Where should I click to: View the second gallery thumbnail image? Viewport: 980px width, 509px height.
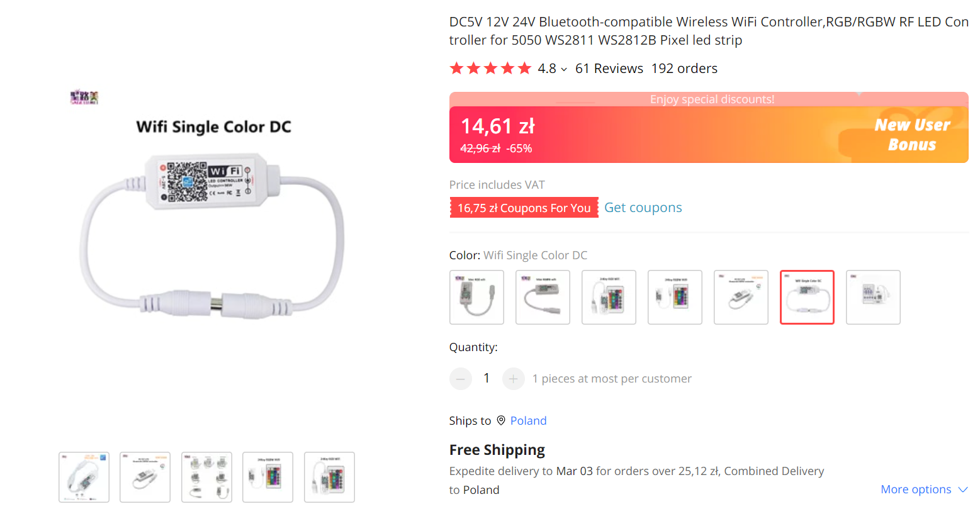click(x=145, y=477)
